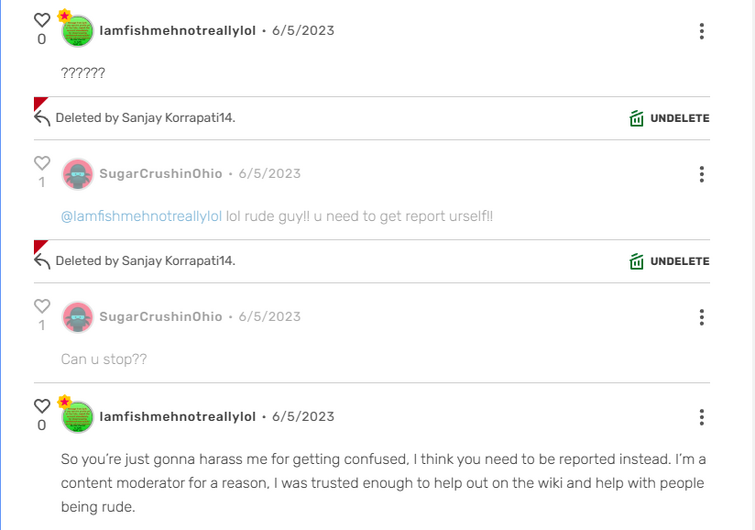Open the SugarCrushinOhio username on 'Can u stop??'
This screenshot has height=530, width=755.
click(x=161, y=317)
